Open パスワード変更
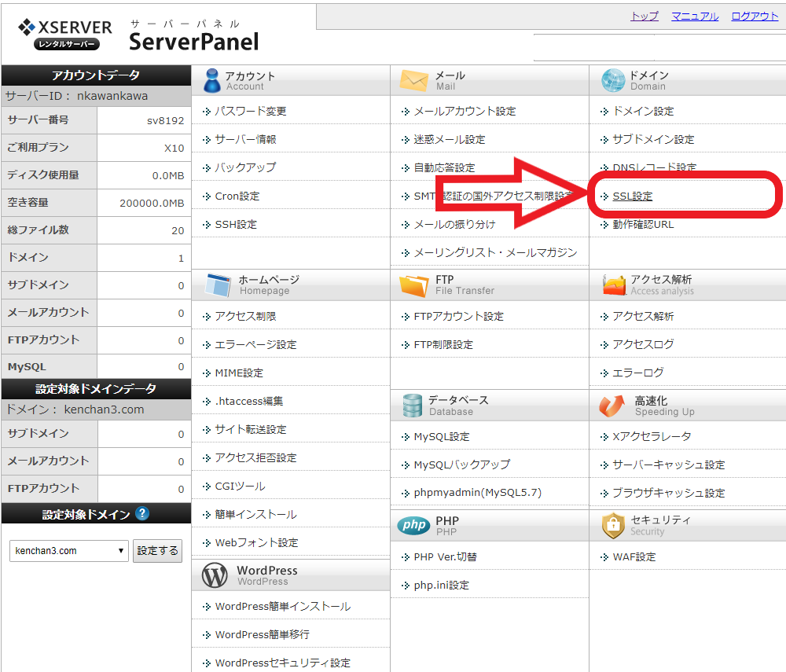The height and width of the screenshot is (672, 786). pos(251,112)
